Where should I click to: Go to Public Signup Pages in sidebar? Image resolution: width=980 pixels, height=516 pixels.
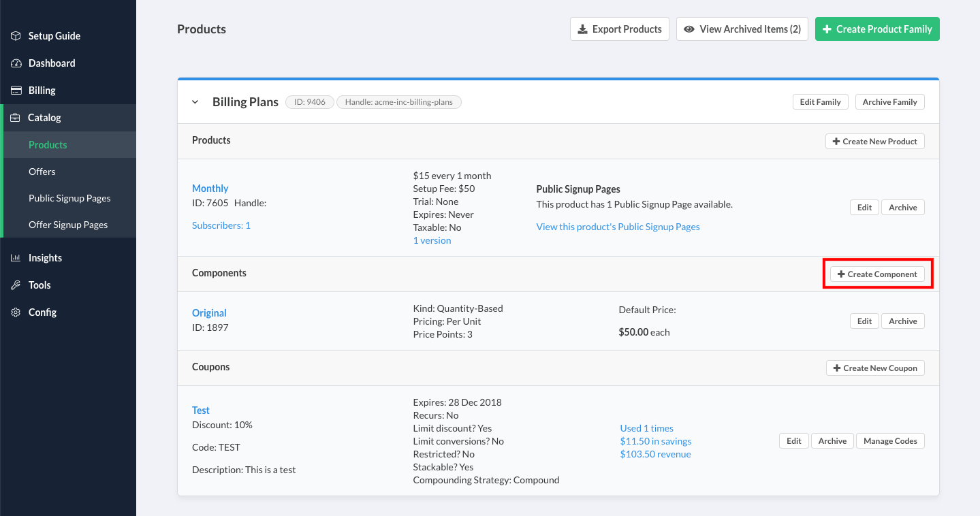69,198
